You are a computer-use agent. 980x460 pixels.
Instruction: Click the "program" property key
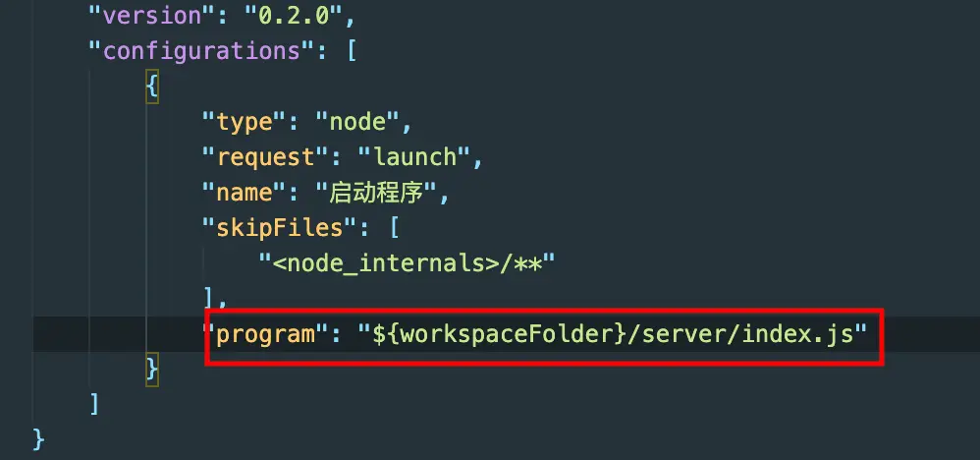[266, 334]
